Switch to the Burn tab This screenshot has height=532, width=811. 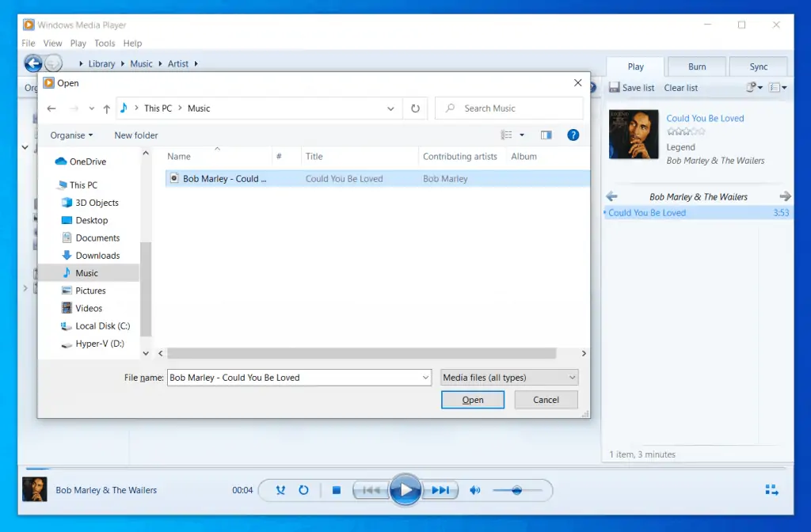pos(697,66)
